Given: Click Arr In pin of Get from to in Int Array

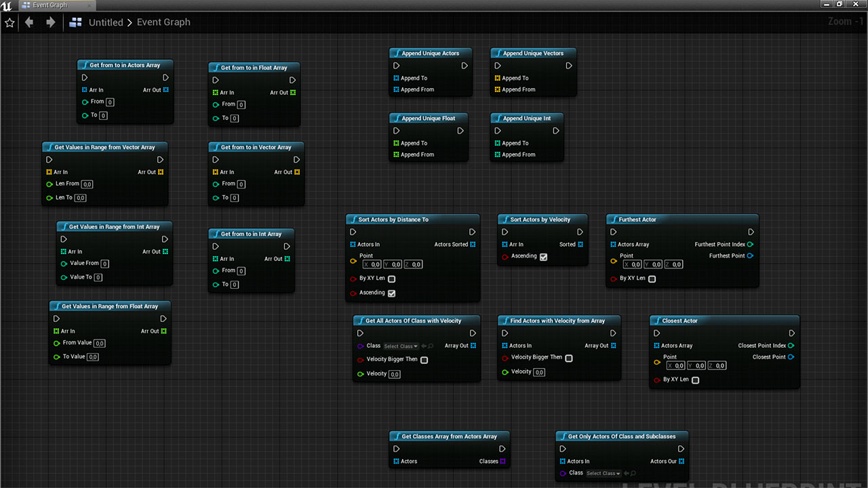Looking at the screenshot, I should click(x=216, y=258).
